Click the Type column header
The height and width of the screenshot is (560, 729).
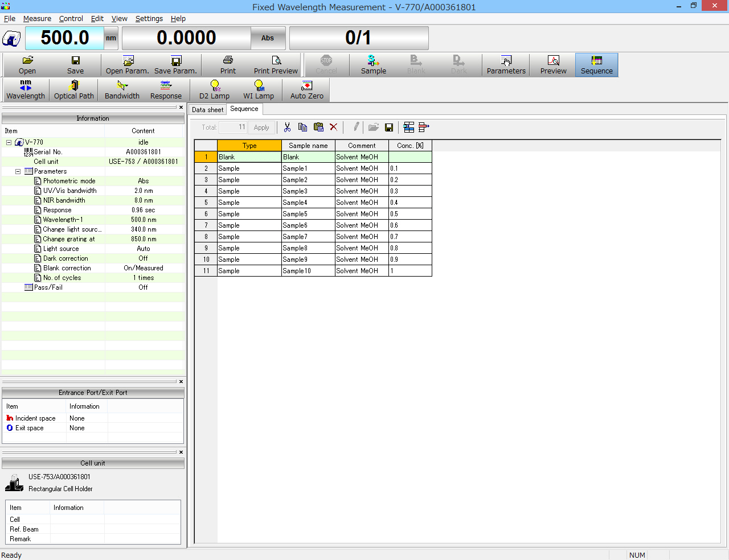[x=249, y=146]
